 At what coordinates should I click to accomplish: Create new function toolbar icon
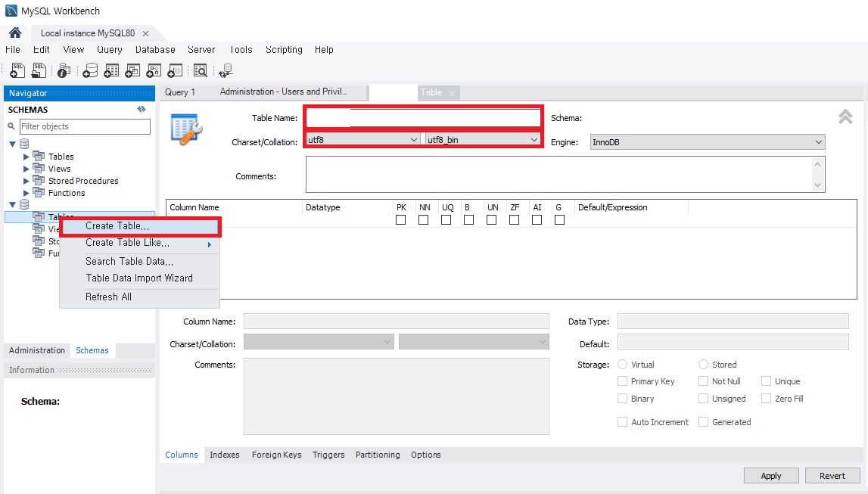[x=175, y=70]
